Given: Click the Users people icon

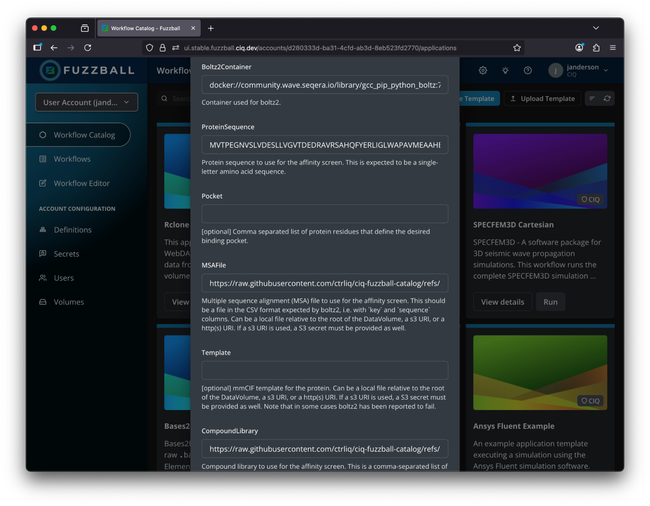Looking at the screenshot, I should pyautogui.click(x=42, y=278).
